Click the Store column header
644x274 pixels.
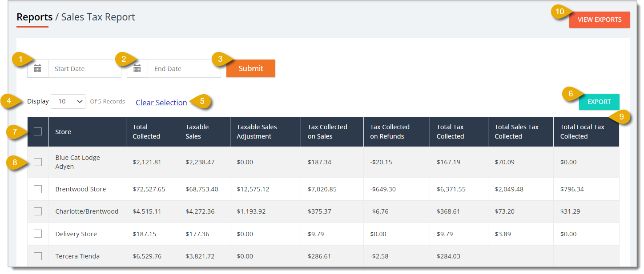click(x=87, y=132)
